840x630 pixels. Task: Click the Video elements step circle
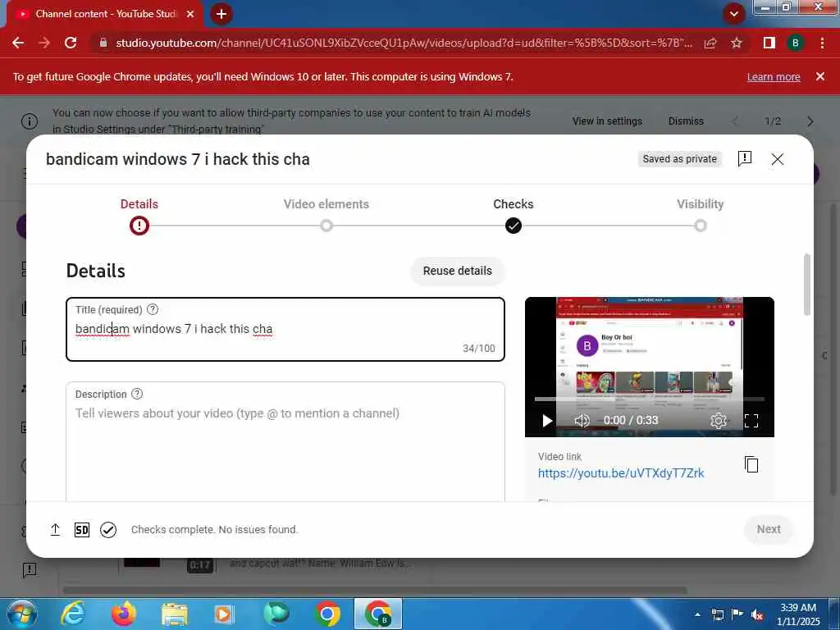coord(326,226)
